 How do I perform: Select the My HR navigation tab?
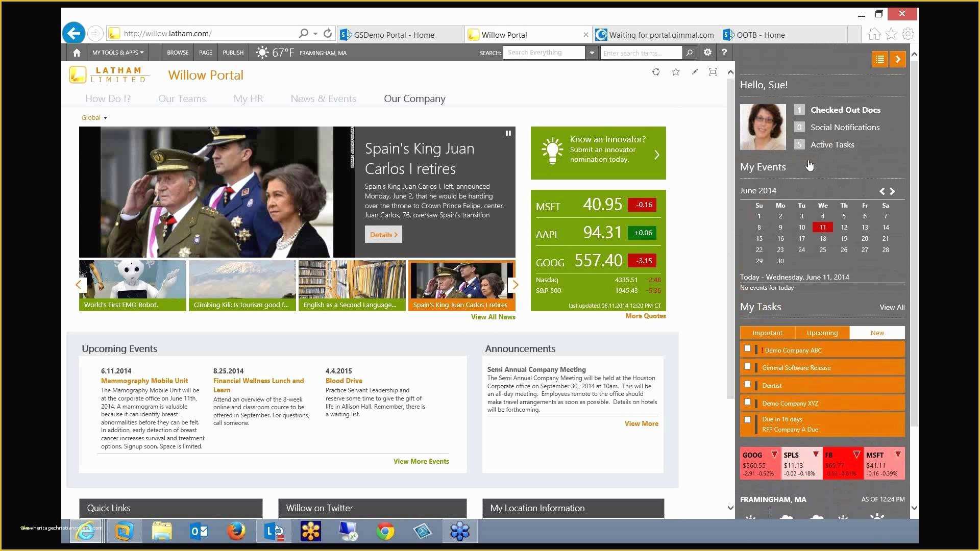coord(248,98)
